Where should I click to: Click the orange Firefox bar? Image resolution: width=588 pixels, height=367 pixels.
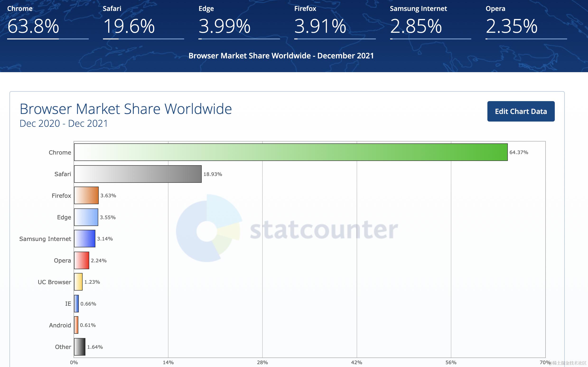(x=86, y=195)
